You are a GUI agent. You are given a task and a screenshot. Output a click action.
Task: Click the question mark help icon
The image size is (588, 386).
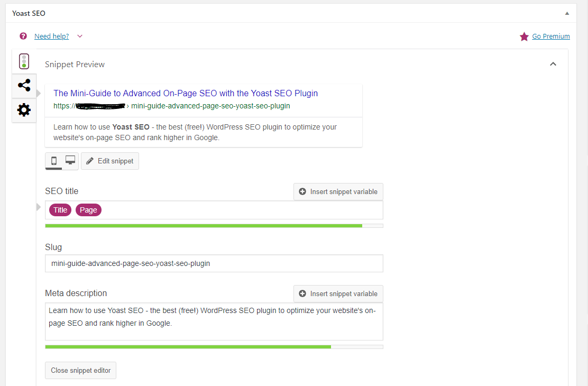pos(23,36)
